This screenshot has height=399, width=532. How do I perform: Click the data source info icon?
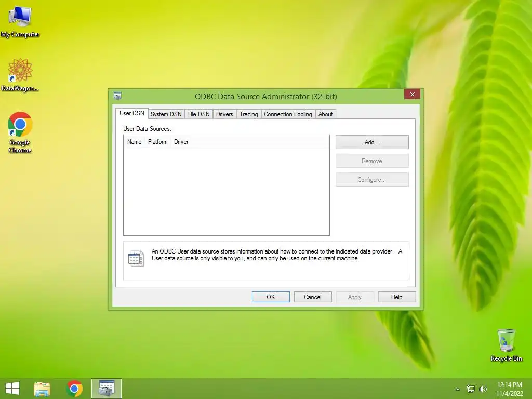[x=136, y=259]
